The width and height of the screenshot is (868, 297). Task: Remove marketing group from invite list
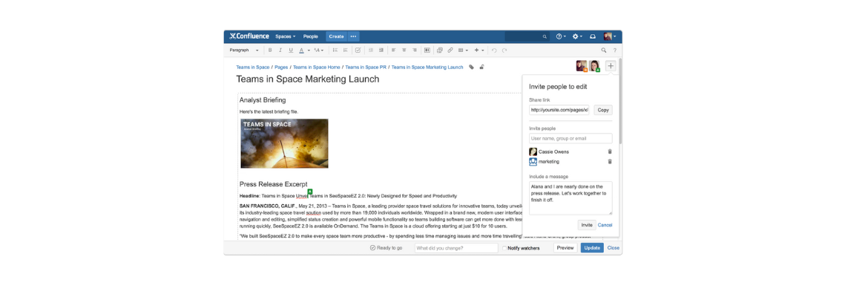pos(610,161)
